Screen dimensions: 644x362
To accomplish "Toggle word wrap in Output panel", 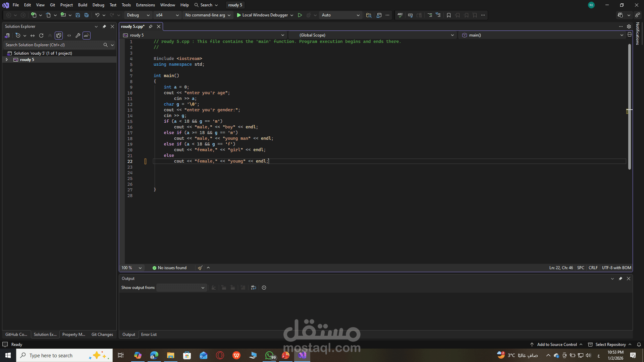I will (254, 288).
